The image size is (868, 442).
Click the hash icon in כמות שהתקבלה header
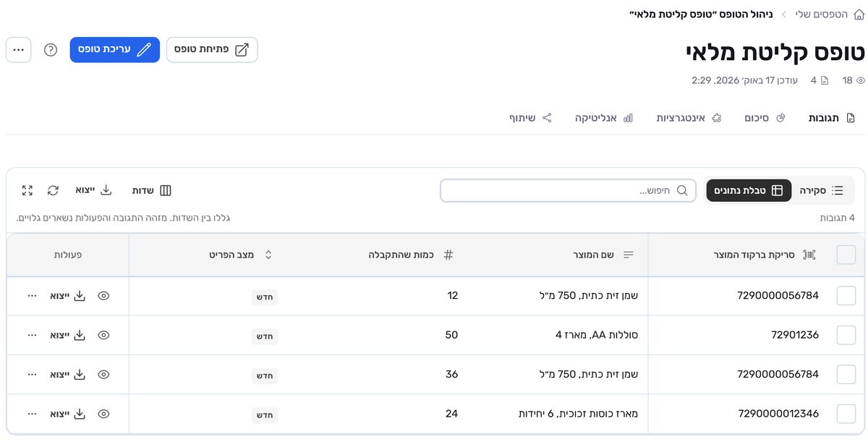coord(448,255)
